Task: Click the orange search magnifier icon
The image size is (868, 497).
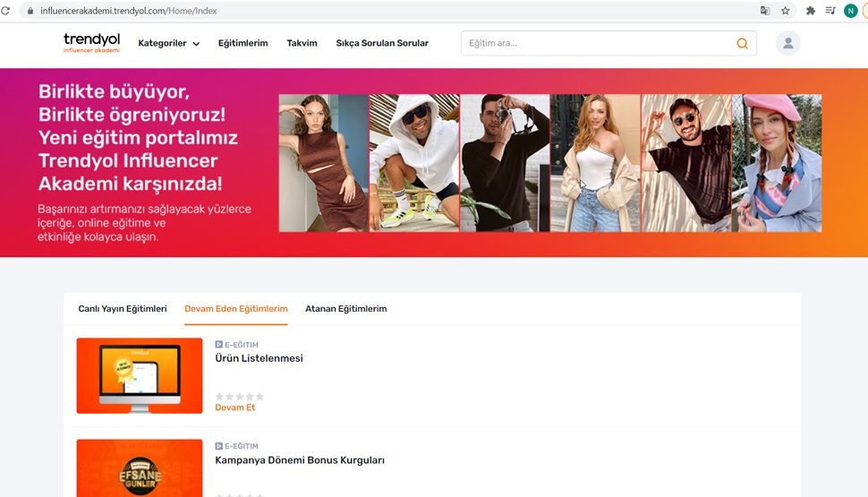Action: coord(743,43)
